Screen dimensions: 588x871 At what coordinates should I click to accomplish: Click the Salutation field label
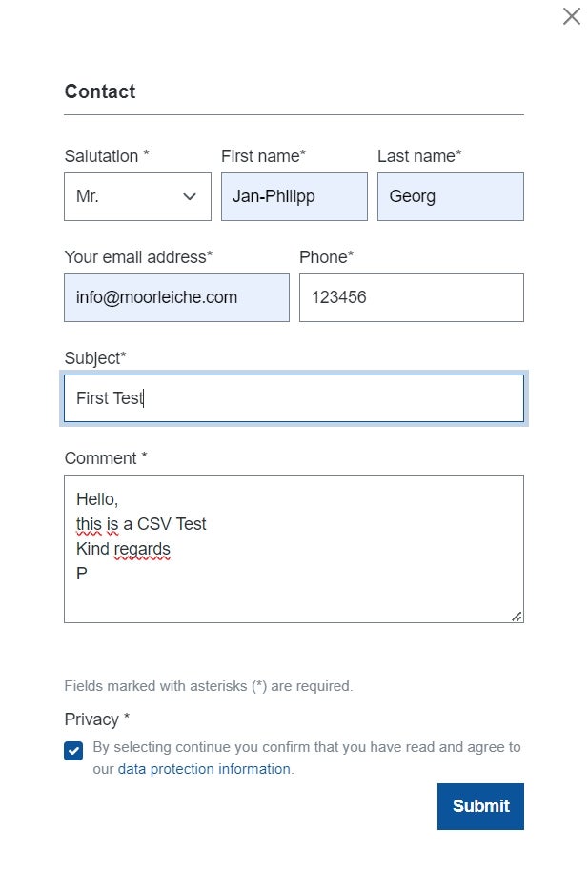pos(107,156)
